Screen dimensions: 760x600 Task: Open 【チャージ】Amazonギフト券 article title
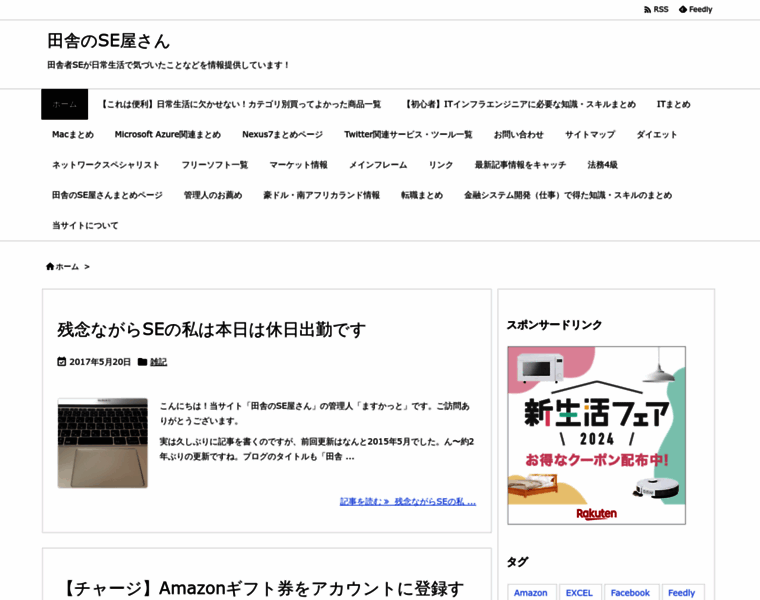263,588
